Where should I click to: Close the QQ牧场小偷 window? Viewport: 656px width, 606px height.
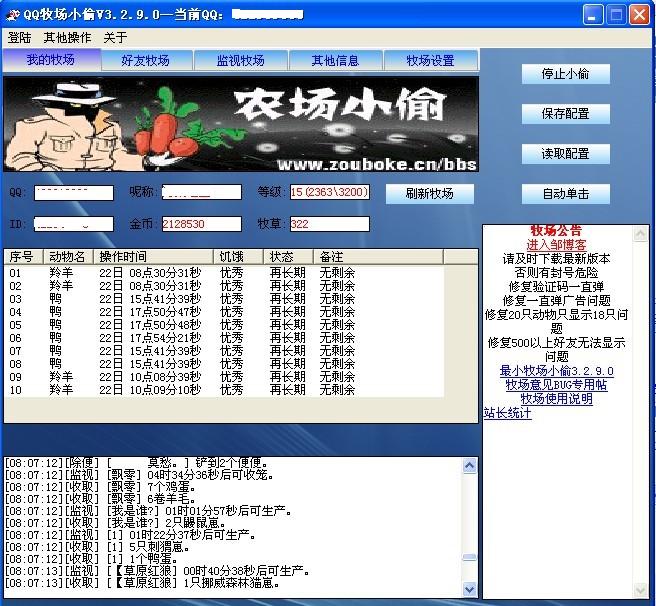(640, 15)
